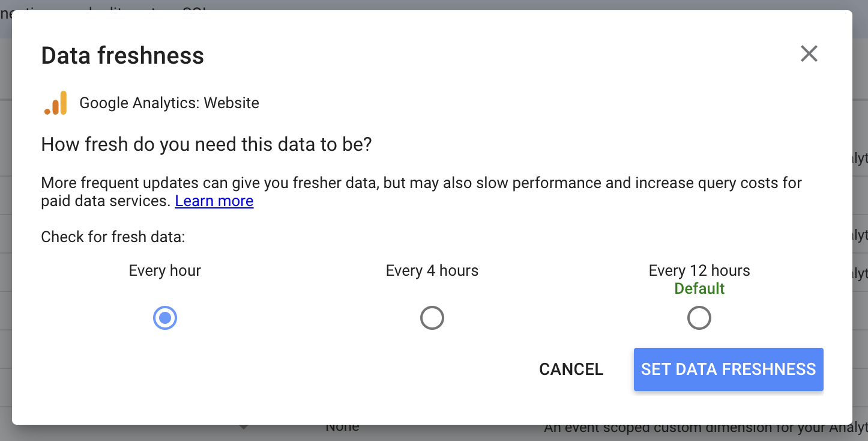Image resolution: width=868 pixels, height=441 pixels.
Task: Click the SET DATA FRESHNESS button
Action: pyautogui.click(x=728, y=369)
